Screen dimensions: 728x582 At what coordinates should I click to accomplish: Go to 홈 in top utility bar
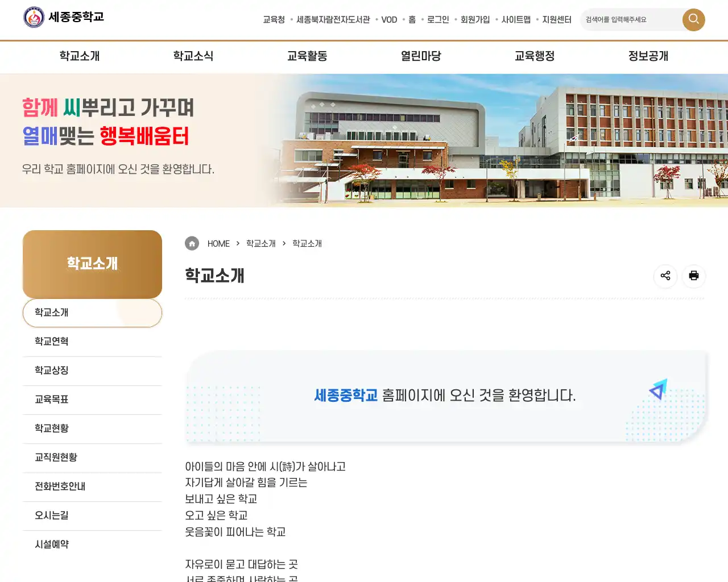[412, 19]
